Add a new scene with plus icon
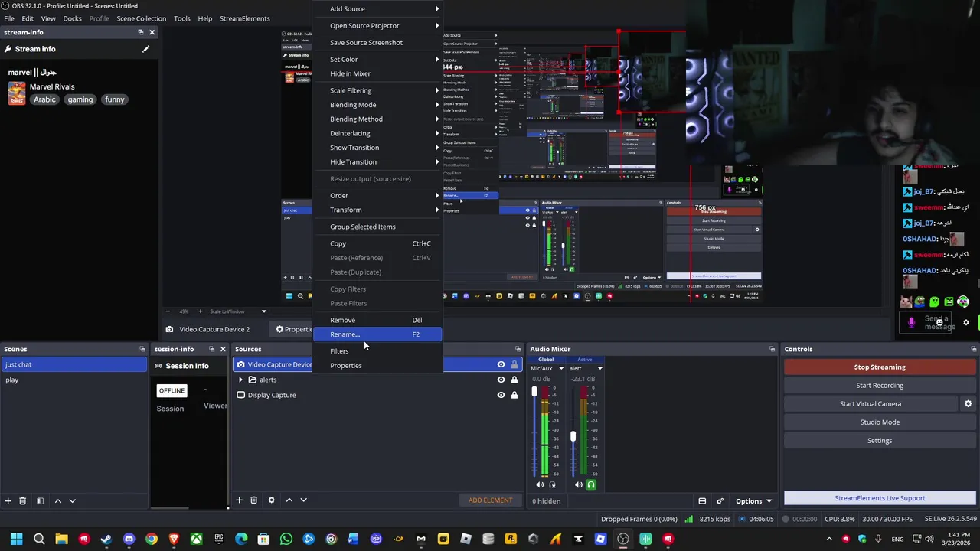Screen dimensions: 980x551 tap(8, 500)
